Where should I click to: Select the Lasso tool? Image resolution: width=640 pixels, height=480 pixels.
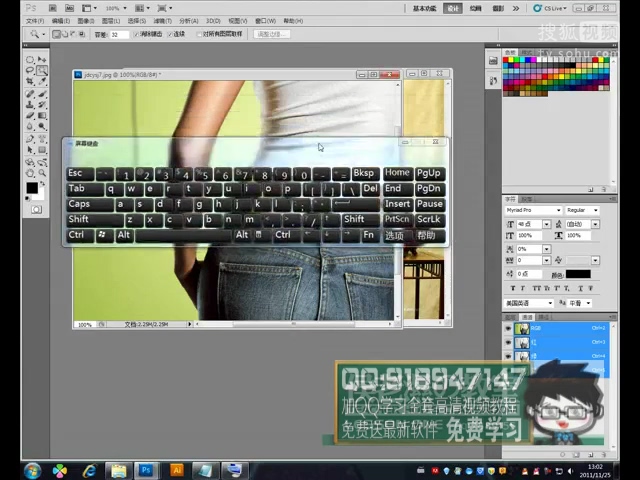[30, 70]
